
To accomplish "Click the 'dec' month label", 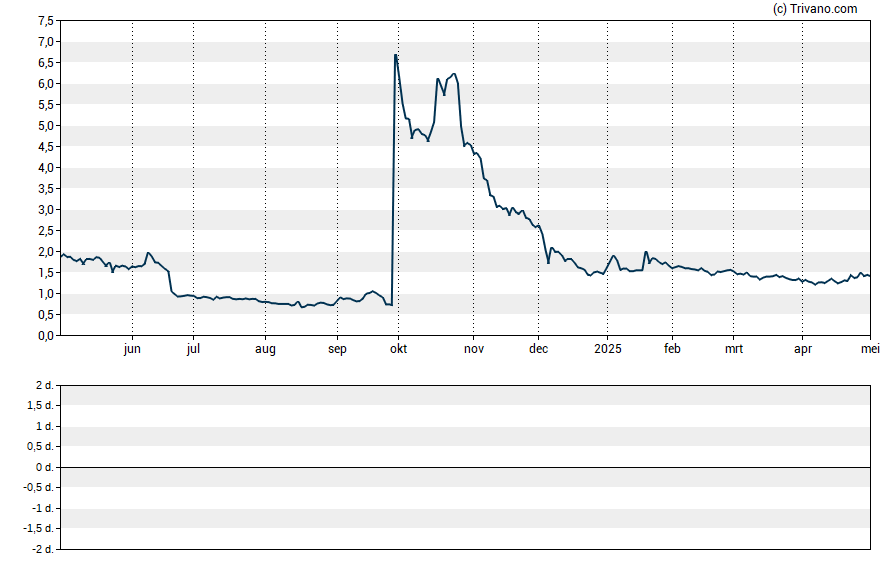I will [539, 349].
